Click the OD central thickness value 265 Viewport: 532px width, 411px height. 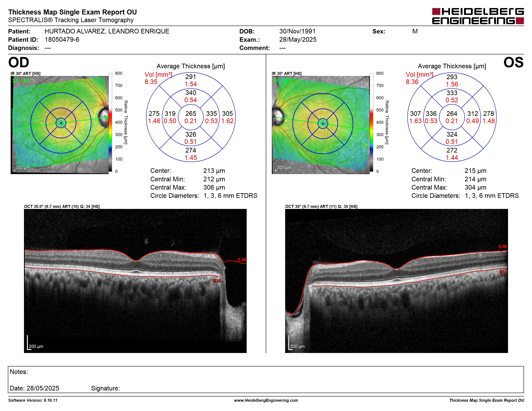[191, 114]
